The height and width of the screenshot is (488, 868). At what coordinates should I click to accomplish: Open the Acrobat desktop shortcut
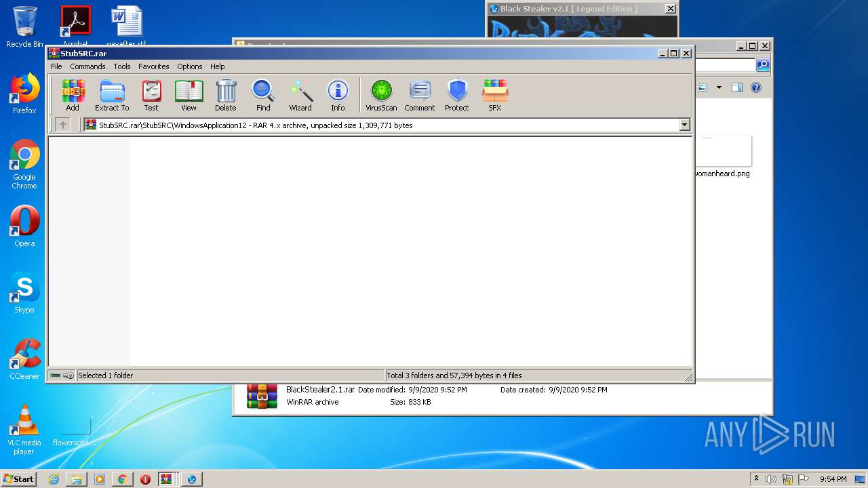(x=75, y=25)
